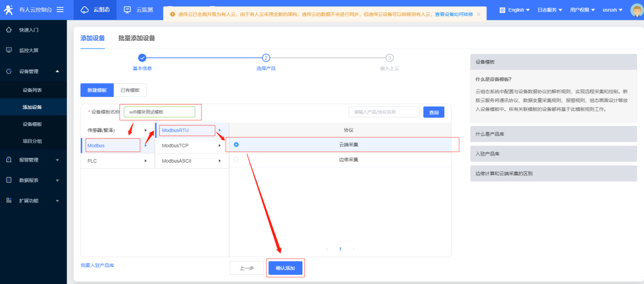Expand arrow next to PLC

click(x=146, y=161)
